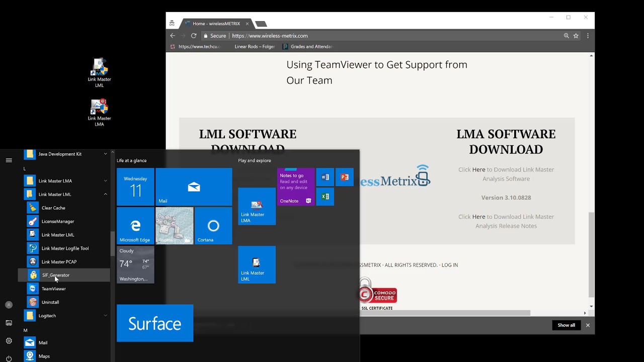Open the File Explorer icon in Start rail
The image size is (644, 362).
(x=9, y=323)
